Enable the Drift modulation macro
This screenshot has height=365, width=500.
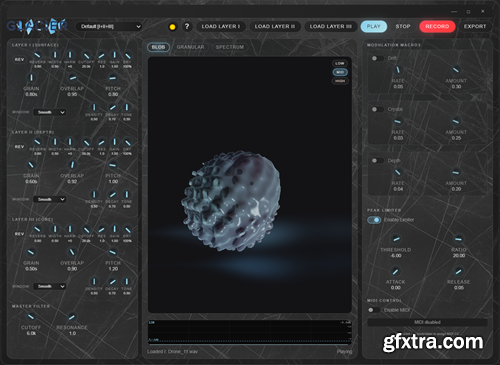(x=377, y=58)
